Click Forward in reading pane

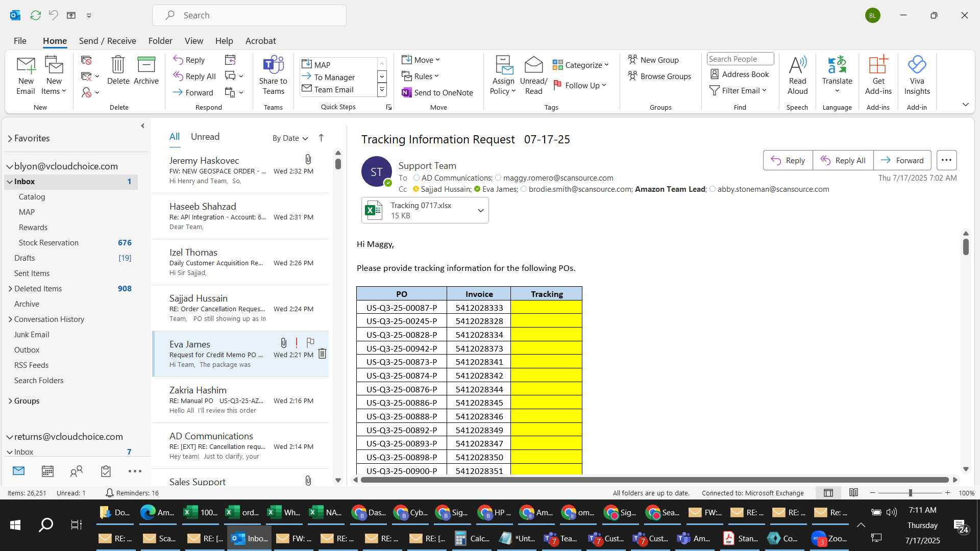[902, 160]
